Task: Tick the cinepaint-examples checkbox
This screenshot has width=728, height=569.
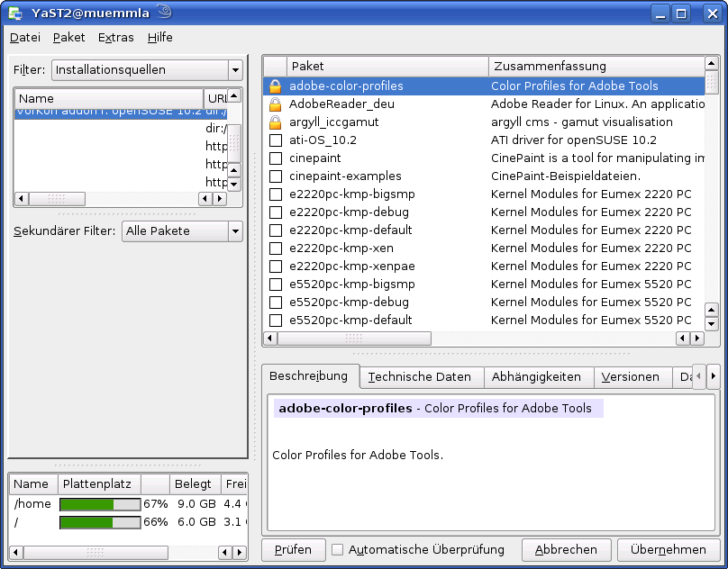Action: pos(276,176)
